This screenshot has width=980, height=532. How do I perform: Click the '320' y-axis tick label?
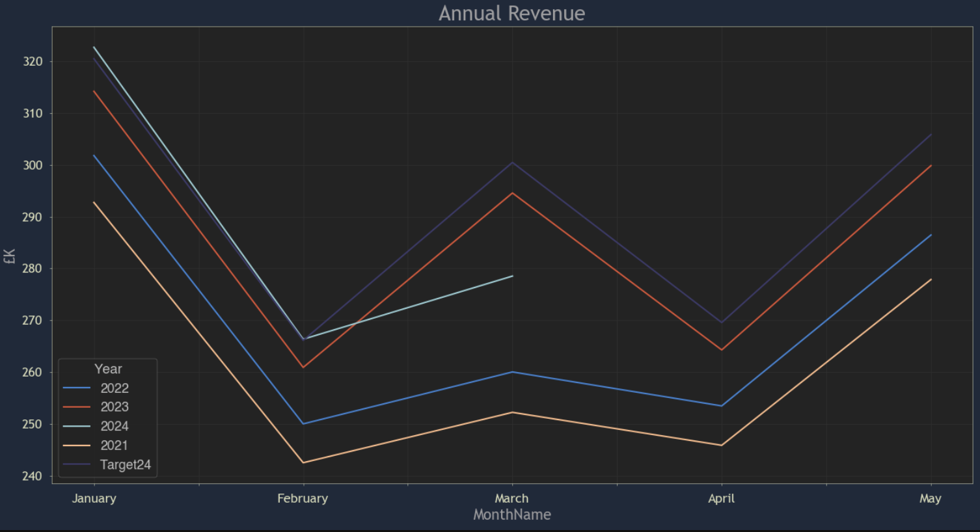pyautogui.click(x=33, y=62)
